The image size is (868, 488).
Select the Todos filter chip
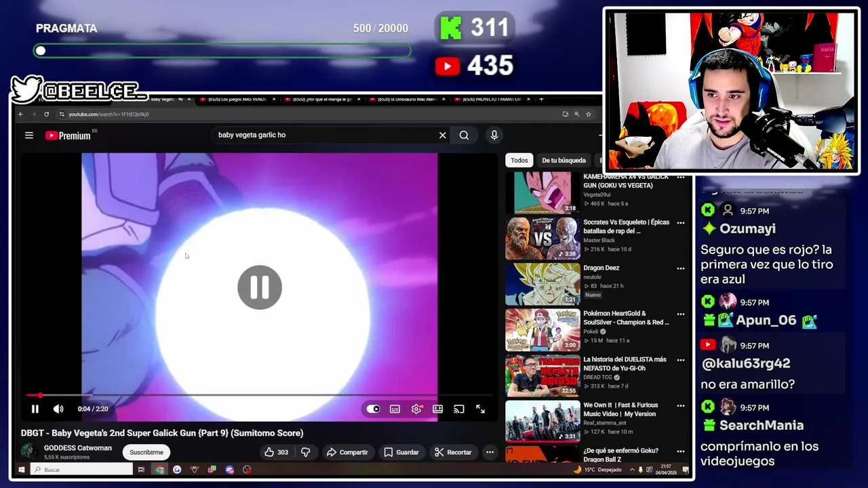(519, 161)
